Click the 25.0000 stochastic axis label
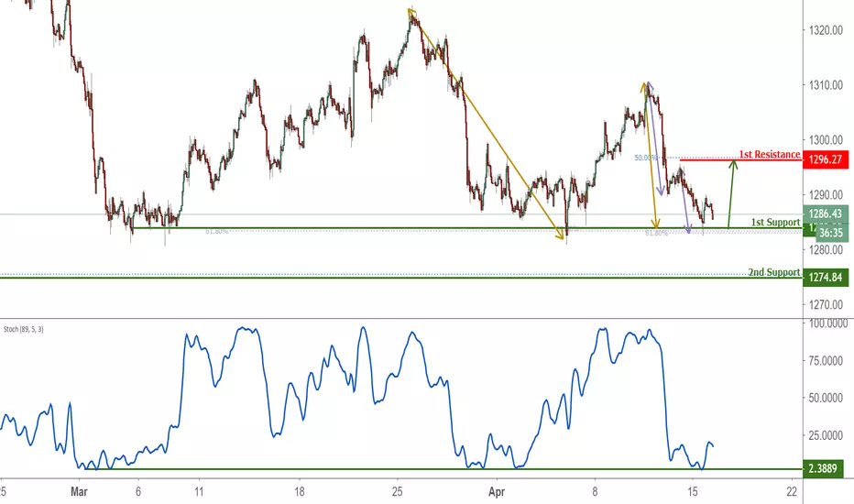 (x=826, y=434)
